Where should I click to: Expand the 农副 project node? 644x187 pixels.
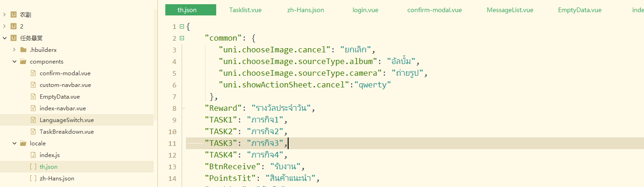pos(5,15)
